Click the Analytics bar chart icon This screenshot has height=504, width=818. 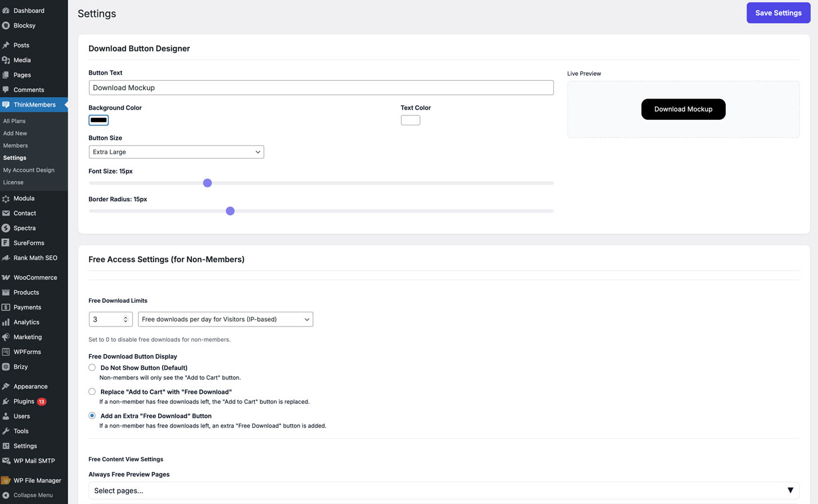[6, 322]
